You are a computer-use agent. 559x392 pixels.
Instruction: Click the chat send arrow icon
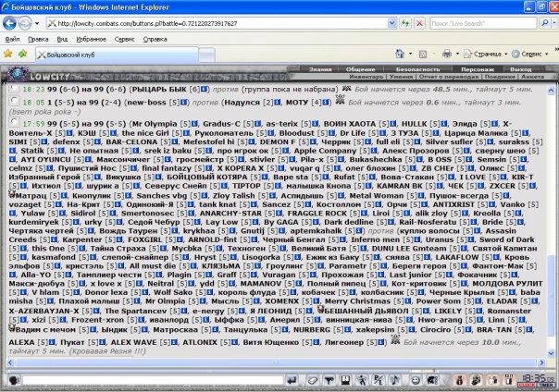click(292, 380)
